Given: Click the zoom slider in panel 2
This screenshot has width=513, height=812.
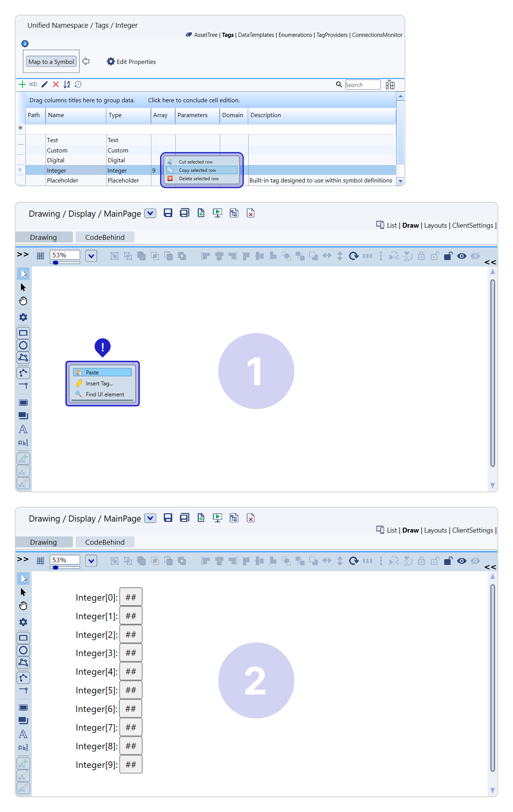Looking at the screenshot, I should click(x=65, y=568).
